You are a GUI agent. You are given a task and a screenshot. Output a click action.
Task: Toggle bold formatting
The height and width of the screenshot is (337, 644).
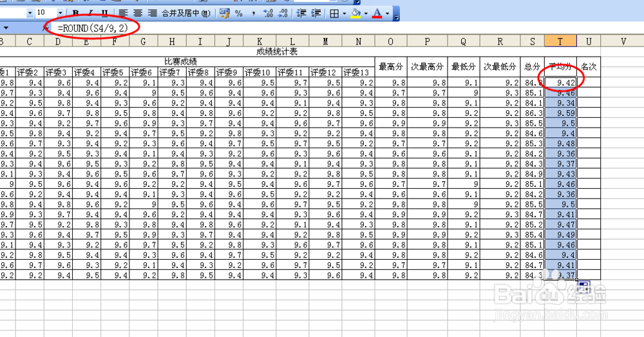click(76, 13)
